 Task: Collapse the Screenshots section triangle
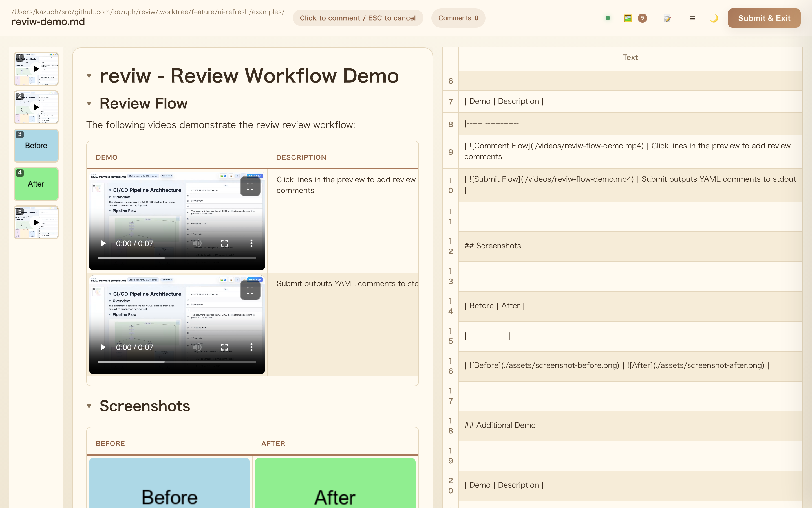(x=89, y=406)
